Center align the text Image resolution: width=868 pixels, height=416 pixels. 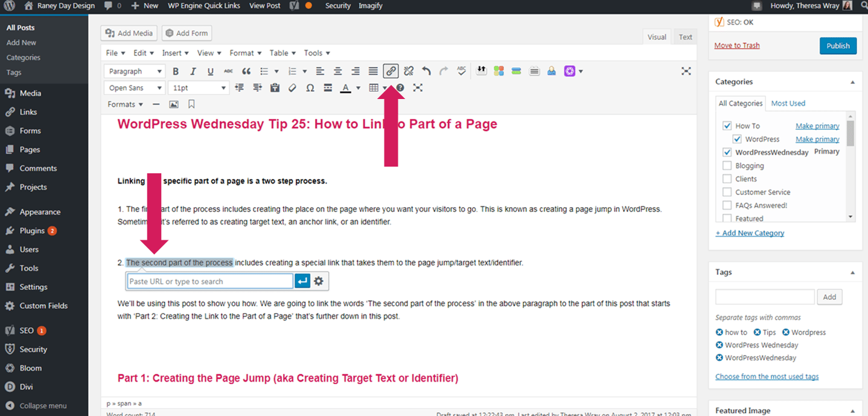tap(338, 71)
